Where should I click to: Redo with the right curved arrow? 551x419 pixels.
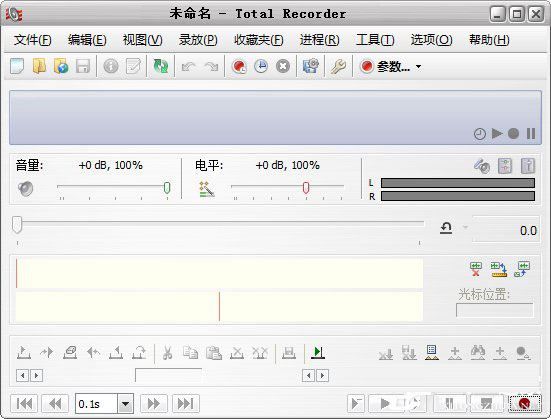click(x=211, y=66)
